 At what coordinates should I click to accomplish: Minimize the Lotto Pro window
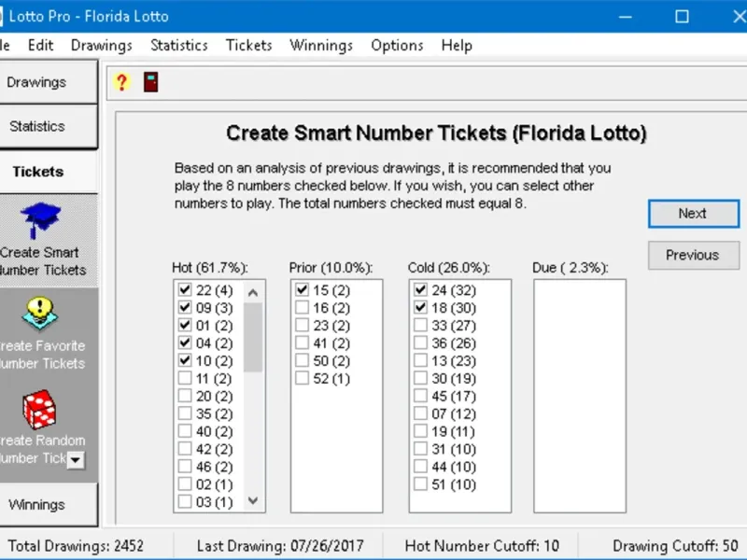click(626, 17)
